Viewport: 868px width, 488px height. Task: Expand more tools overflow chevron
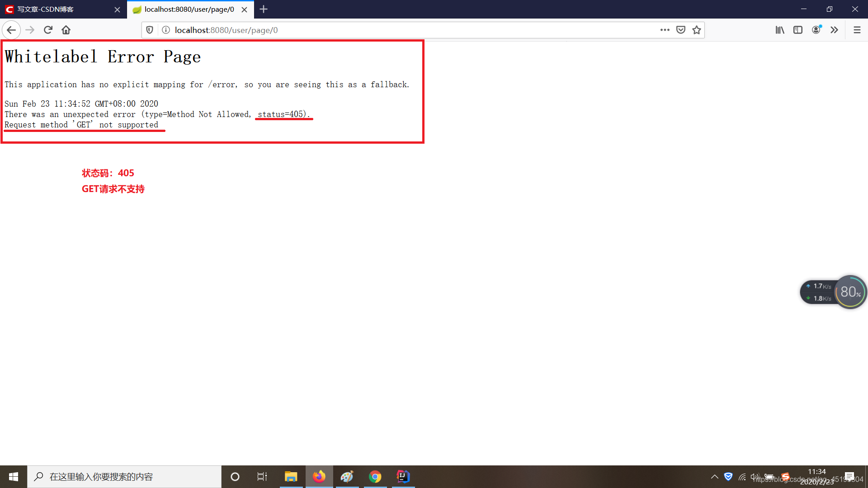(x=834, y=30)
